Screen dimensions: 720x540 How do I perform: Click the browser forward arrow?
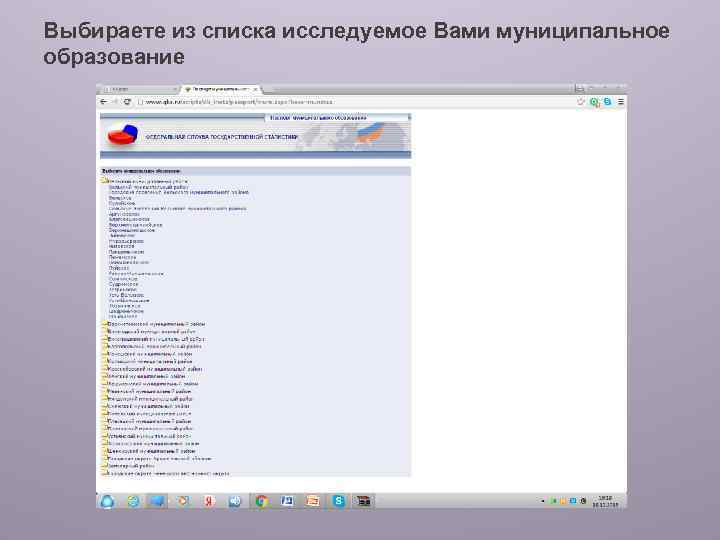(115, 101)
